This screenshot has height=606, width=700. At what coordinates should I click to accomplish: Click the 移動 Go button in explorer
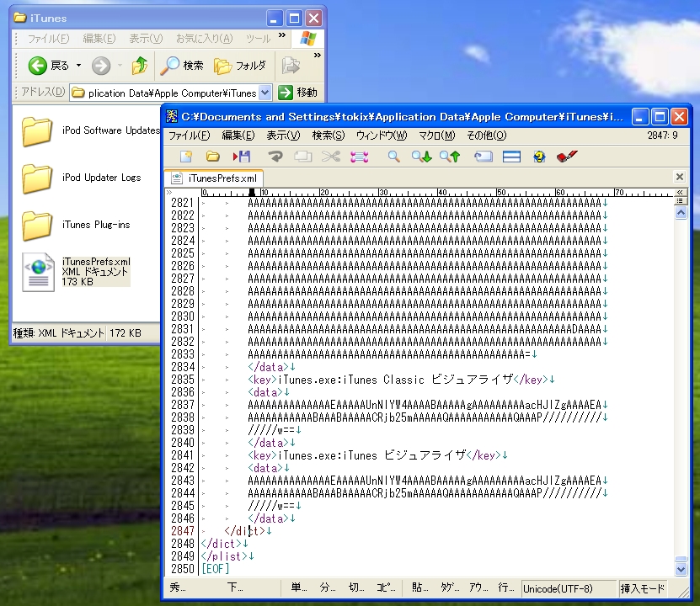[297, 93]
